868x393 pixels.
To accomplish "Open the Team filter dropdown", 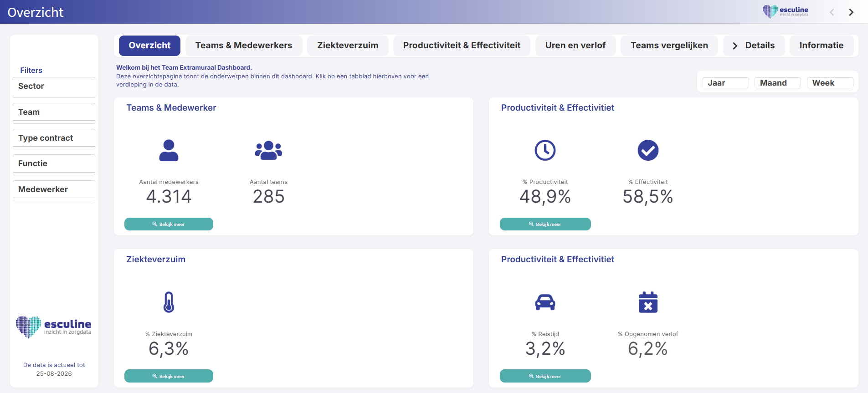I will pyautogui.click(x=54, y=112).
